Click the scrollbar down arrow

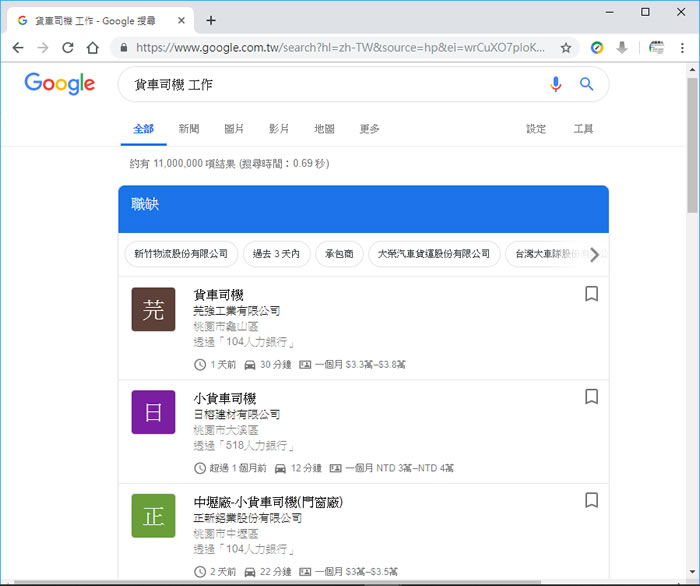pos(692,572)
